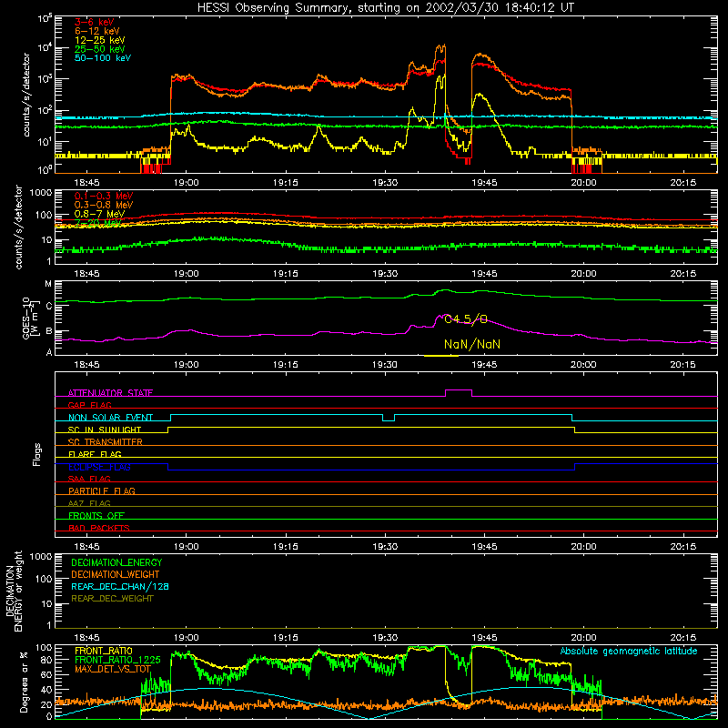Image resolution: width=728 pixels, height=728 pixels.
Task: Click the yellow flare interval bar under GOES plot
Action: coord(441,356)
